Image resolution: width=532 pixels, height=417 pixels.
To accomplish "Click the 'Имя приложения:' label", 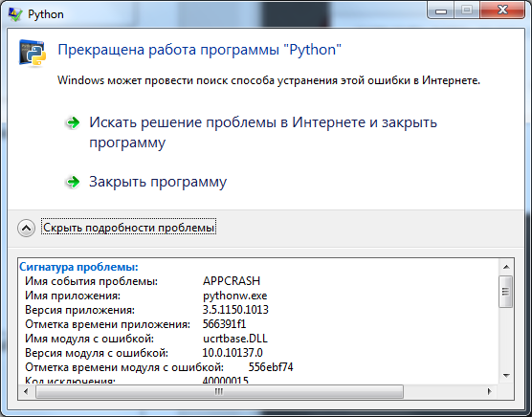I will coord(73,296).
